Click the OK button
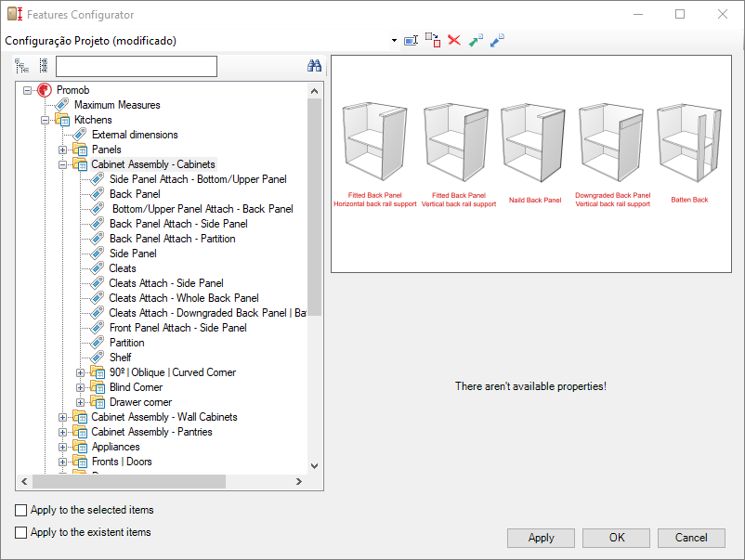Screen dimensions: 745x560 [616, 538]
